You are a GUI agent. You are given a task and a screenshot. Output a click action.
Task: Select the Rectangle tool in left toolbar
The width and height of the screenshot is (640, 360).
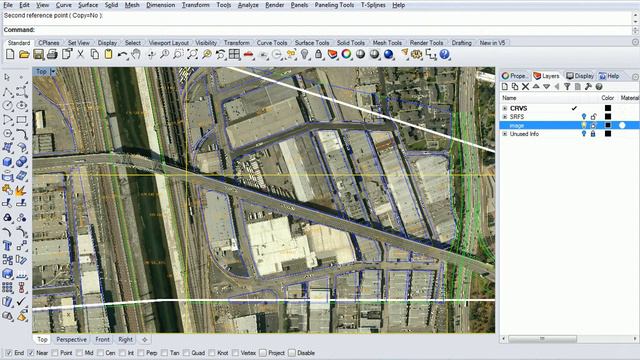(x=22, y=120)
